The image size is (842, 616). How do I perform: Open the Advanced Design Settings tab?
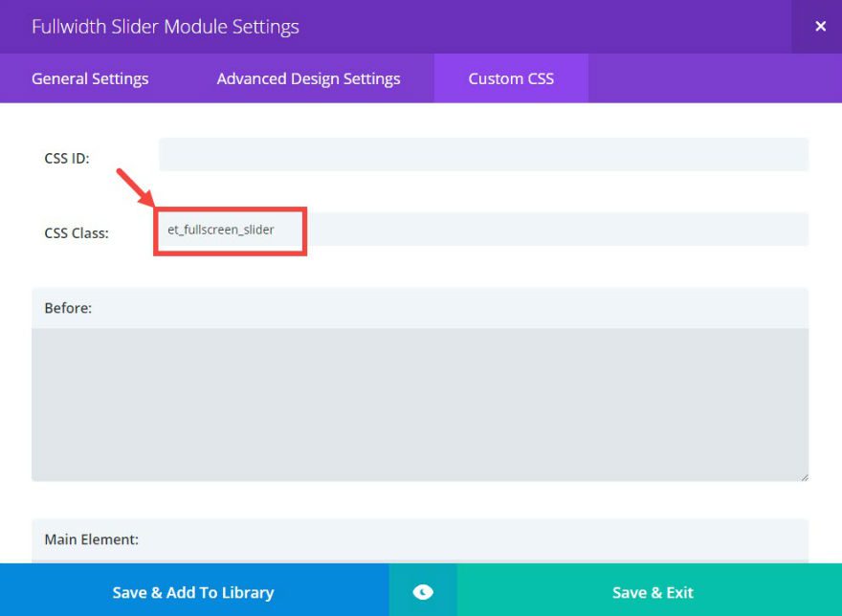pos(308,78)
